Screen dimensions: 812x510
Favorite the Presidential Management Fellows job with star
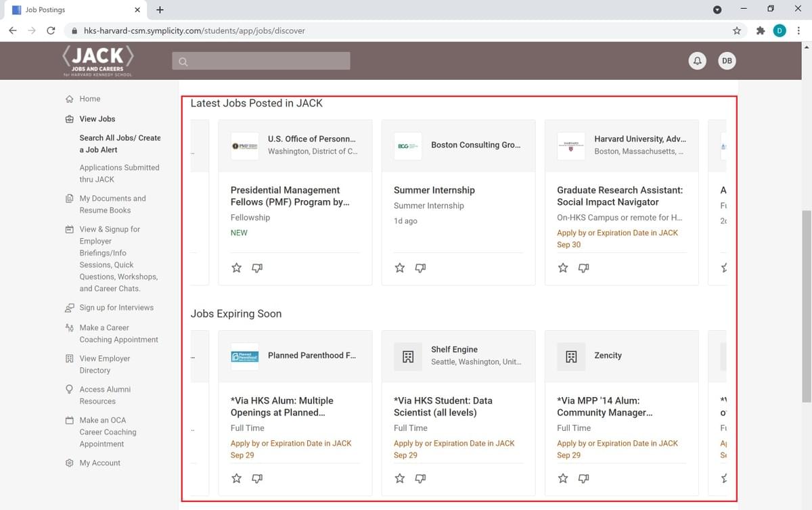pos(236,268)
